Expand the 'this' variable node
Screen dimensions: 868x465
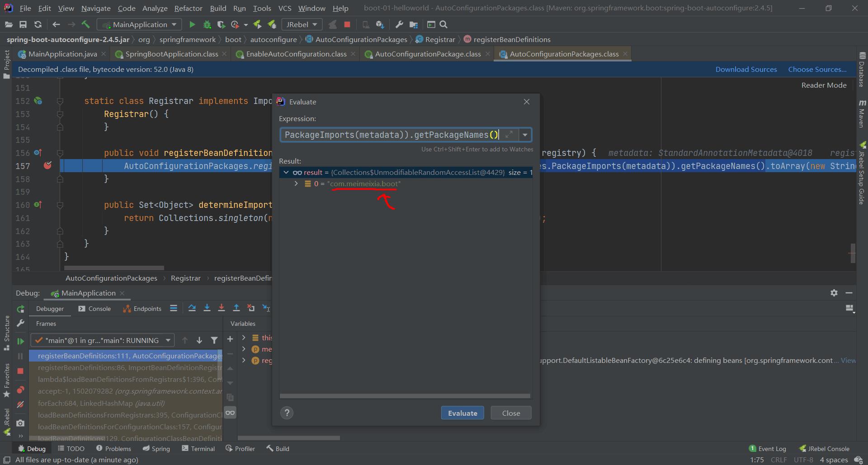tap(244, 338)
